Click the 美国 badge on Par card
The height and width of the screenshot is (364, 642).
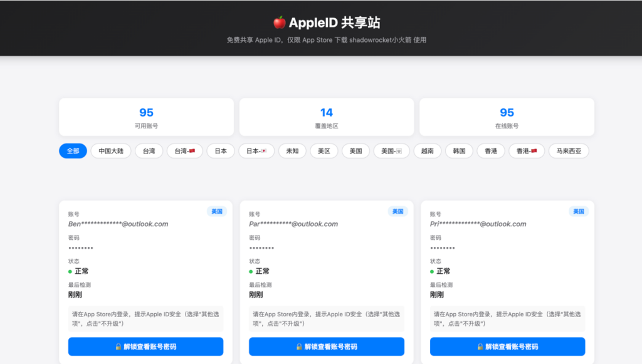(397, 212)
